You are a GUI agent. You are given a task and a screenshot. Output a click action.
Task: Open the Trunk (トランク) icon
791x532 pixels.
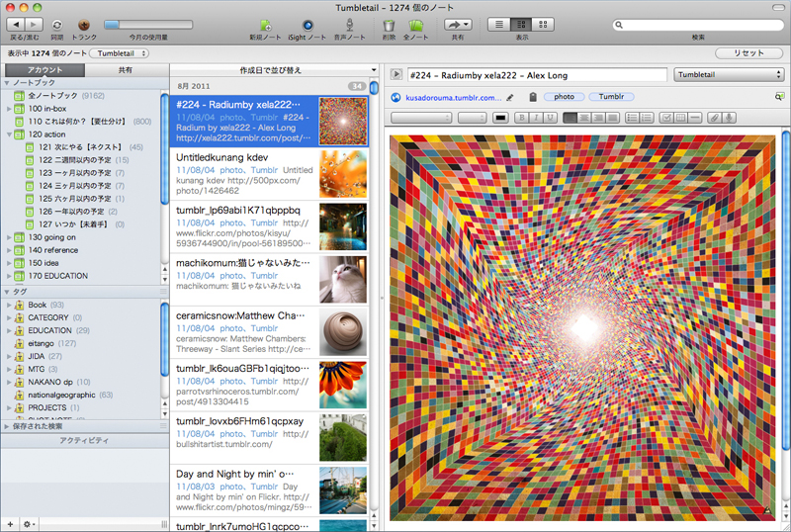(84, 24)
